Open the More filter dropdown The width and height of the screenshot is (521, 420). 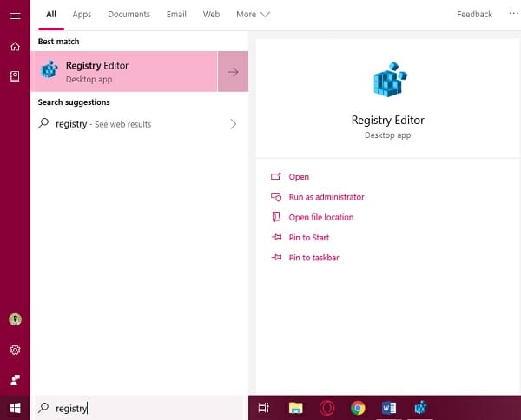[253, 14]
